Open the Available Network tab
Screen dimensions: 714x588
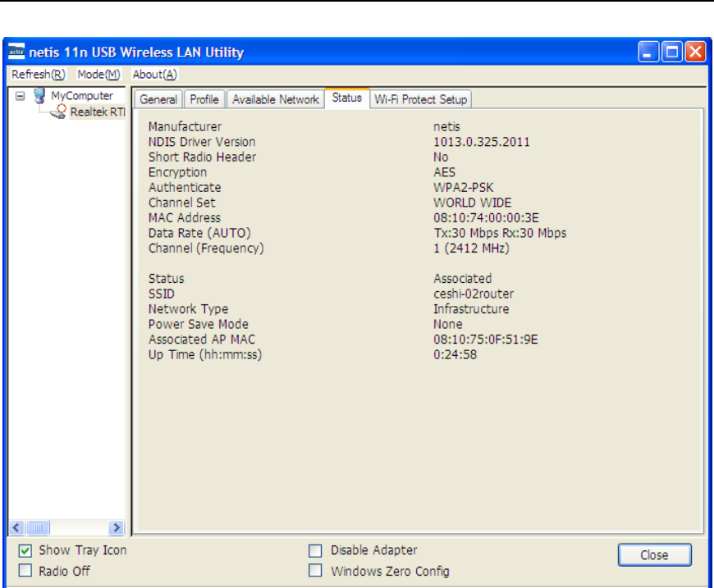point(275,99)
